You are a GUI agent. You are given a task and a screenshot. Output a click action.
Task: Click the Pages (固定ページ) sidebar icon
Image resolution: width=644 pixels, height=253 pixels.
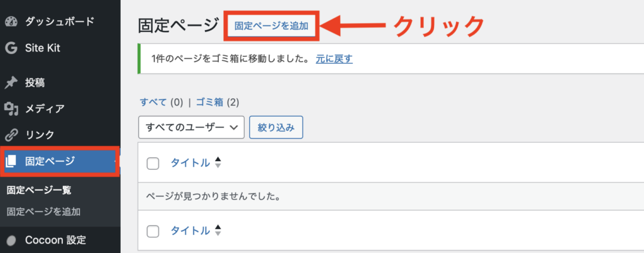coord(11,162)
